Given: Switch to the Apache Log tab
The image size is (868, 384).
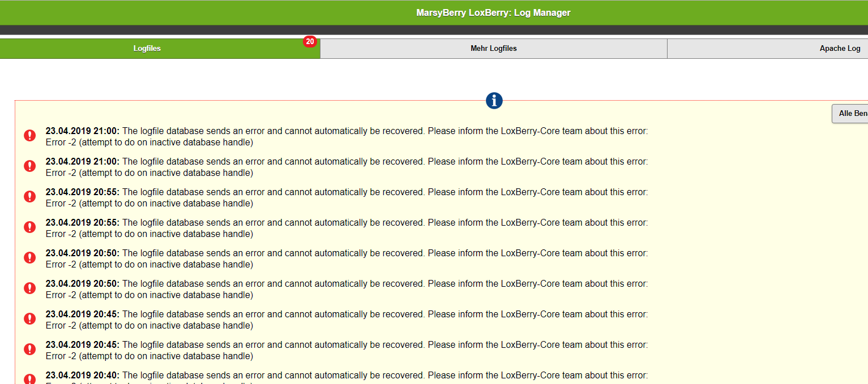Looking at the screenshot, I should coord(768,49).
